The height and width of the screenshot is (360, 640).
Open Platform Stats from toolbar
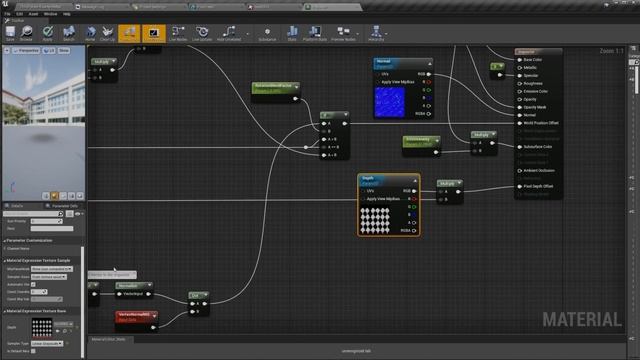tap(315, 33)
